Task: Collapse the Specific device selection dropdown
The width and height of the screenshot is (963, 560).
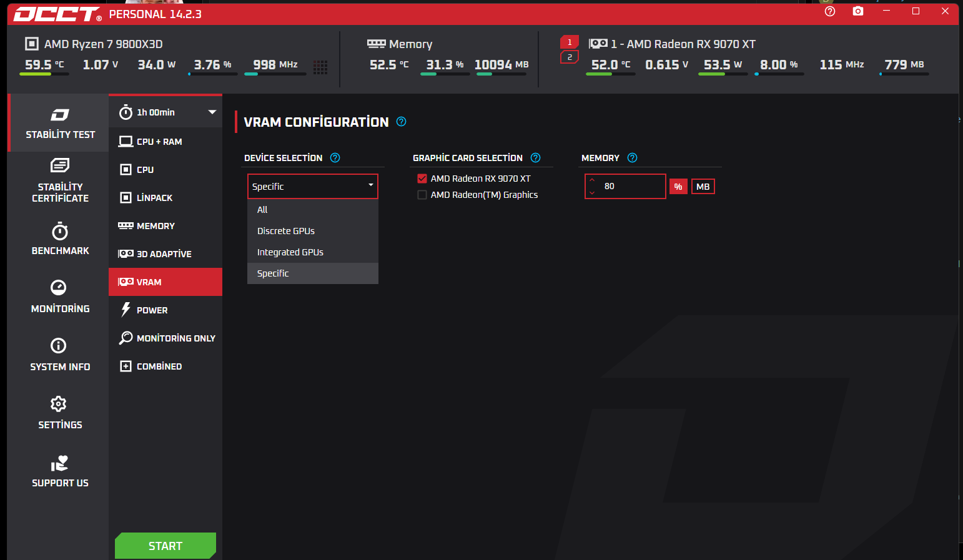Action: click(313, 186)
